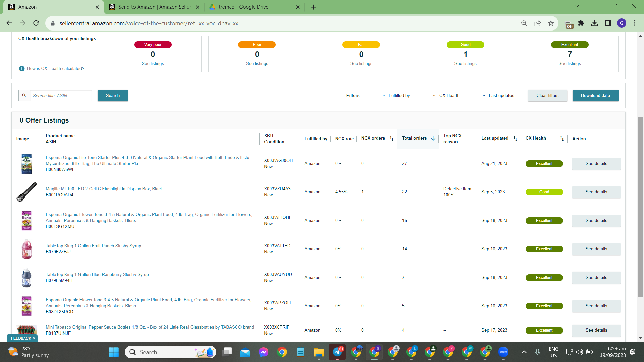Image resolution: width=644 pixels, height=362 pixels.
Task: Click the Maglite flashlight product thumbnail
Action: (x=26, y=192)
